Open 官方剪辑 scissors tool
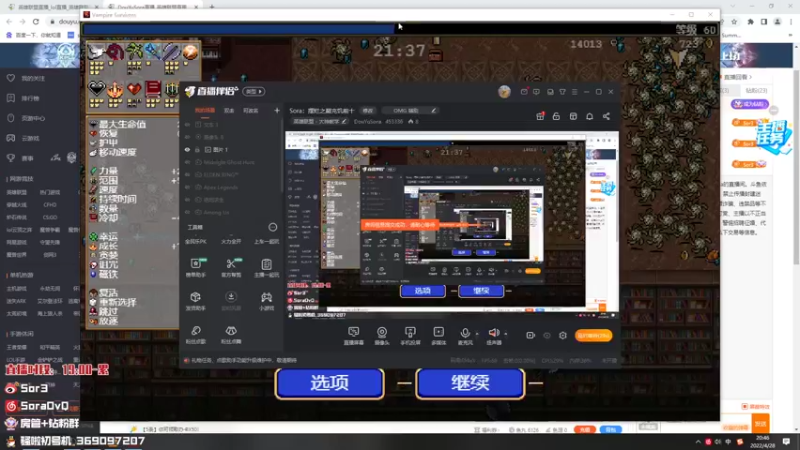This screenshot has width=800, height=450. (231, 267)
